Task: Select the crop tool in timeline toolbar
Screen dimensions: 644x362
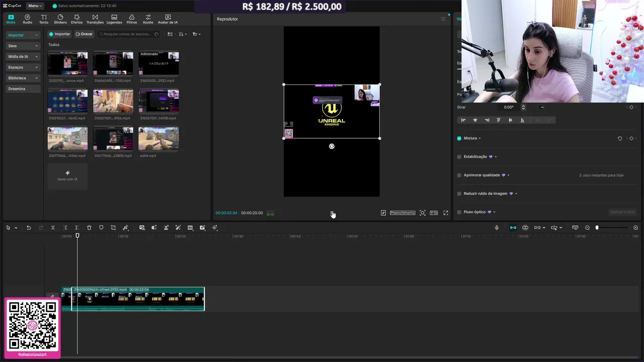Action: click(113, 228)
